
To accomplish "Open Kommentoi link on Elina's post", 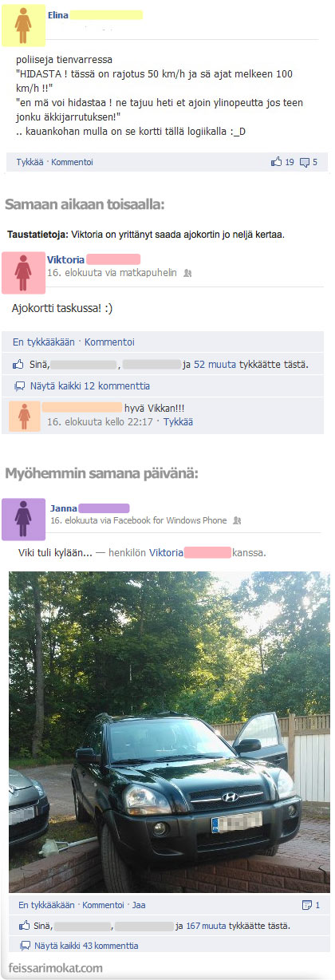I will click(73, 162).
